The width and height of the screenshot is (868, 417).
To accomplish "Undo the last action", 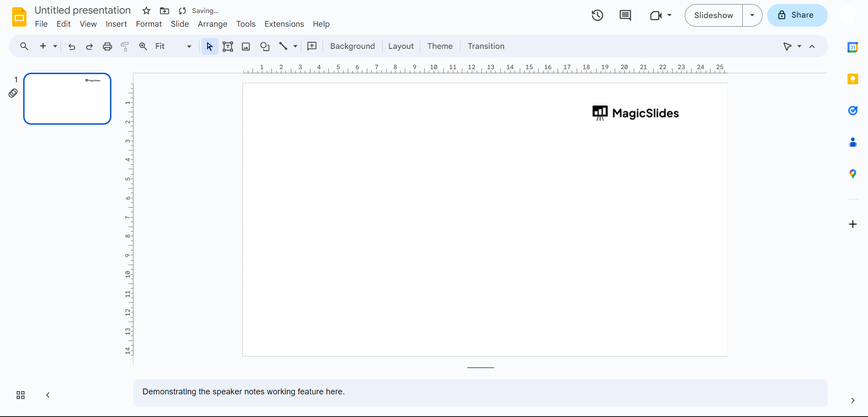I will (x=71, y=46).
